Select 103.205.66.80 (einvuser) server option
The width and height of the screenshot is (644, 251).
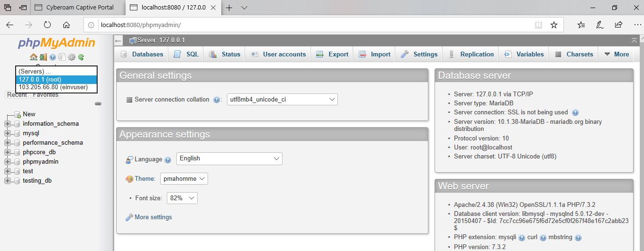click(x=56, y=87)
